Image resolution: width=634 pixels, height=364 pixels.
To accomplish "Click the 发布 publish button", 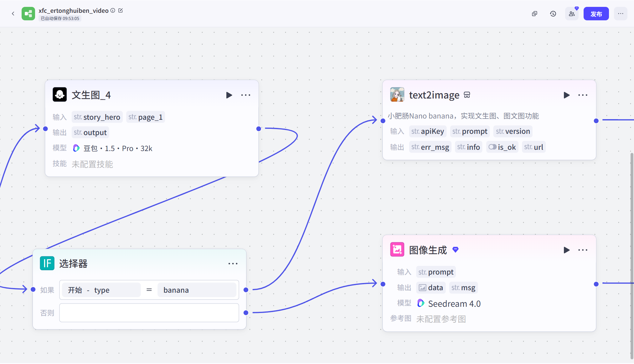I will tap(596, 14).
